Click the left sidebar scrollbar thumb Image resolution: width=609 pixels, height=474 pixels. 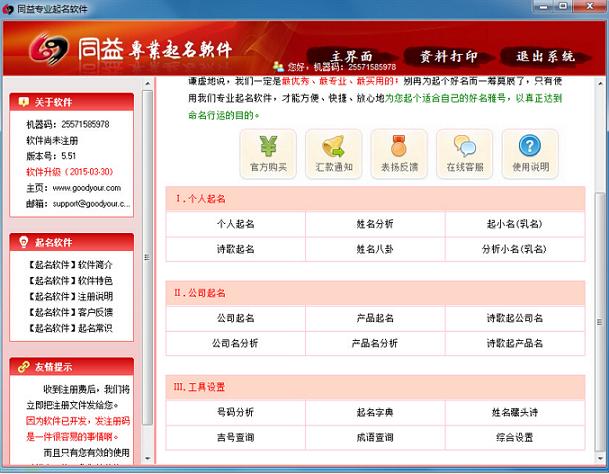coord(148,258)
